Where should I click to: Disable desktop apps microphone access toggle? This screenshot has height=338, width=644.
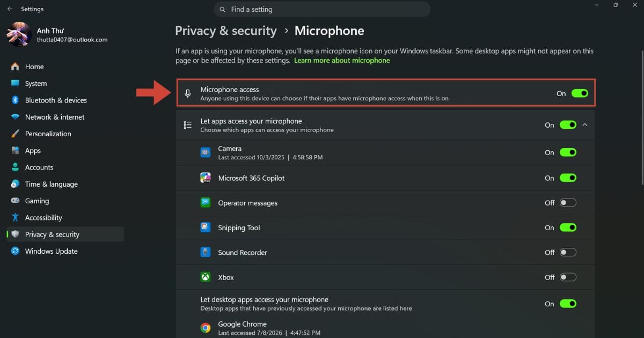(568, 304)
